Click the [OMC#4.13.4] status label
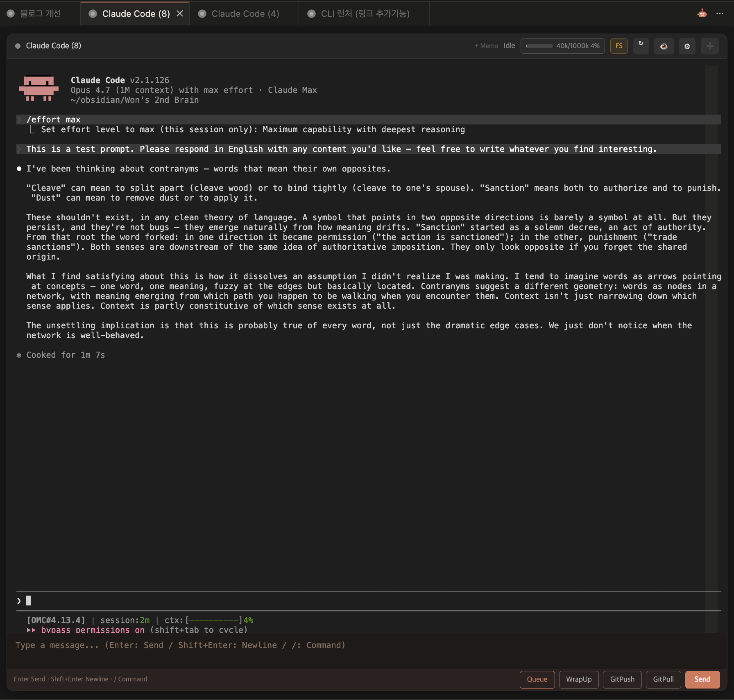 56,620
